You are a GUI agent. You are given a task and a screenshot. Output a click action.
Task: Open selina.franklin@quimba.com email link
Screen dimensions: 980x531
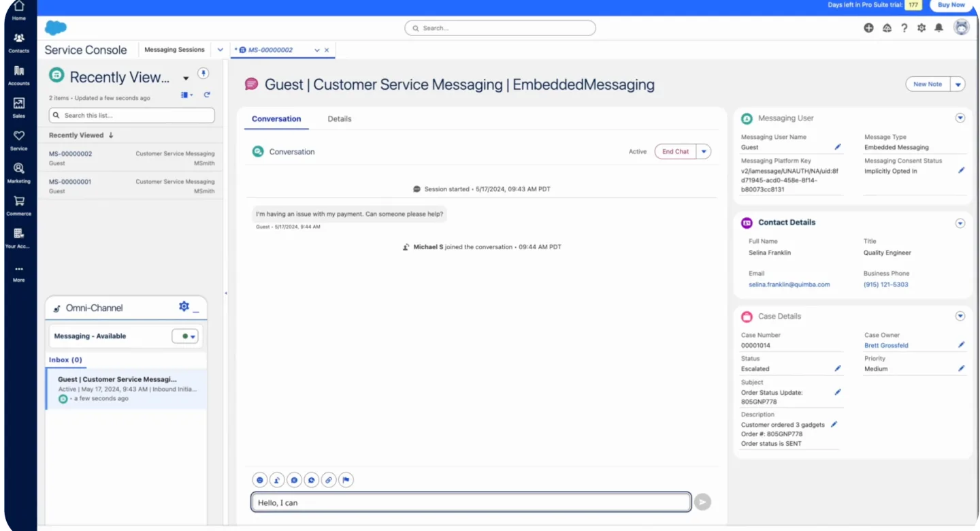point(789,285)
